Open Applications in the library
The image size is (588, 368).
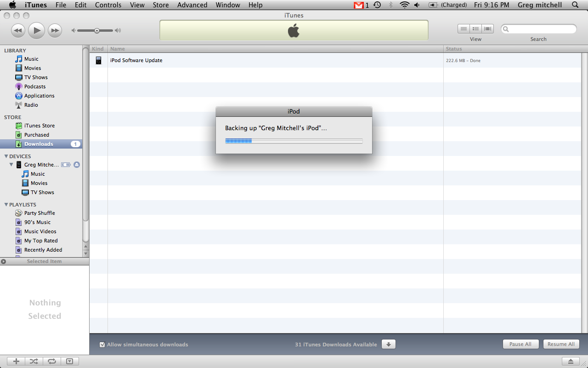(x=39, y=96)
